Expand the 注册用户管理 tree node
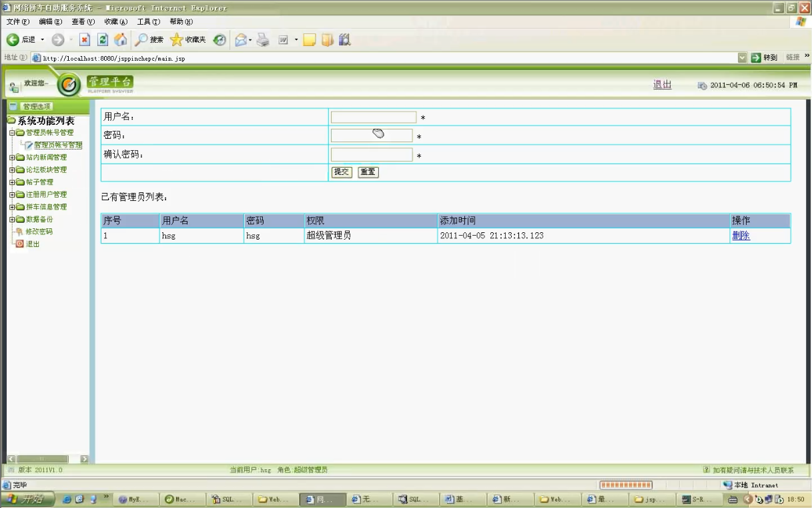812x508 pixels. 11,195
